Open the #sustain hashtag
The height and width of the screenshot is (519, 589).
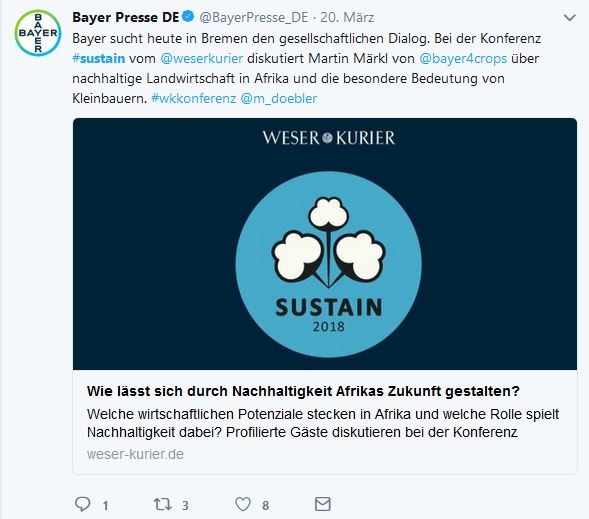tap(98, 59)
